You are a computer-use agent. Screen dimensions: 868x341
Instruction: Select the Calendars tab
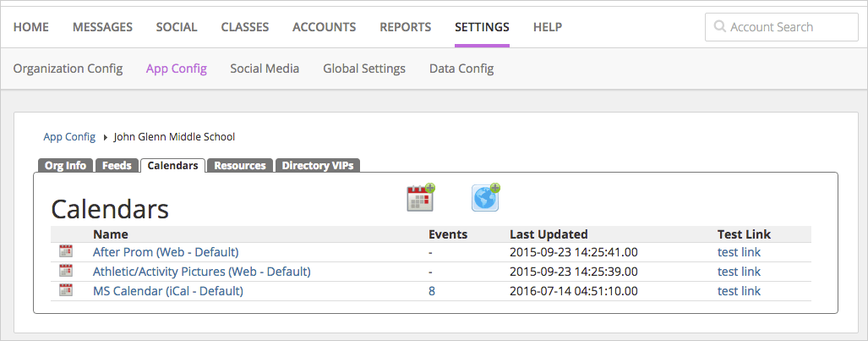pos(172,165)
